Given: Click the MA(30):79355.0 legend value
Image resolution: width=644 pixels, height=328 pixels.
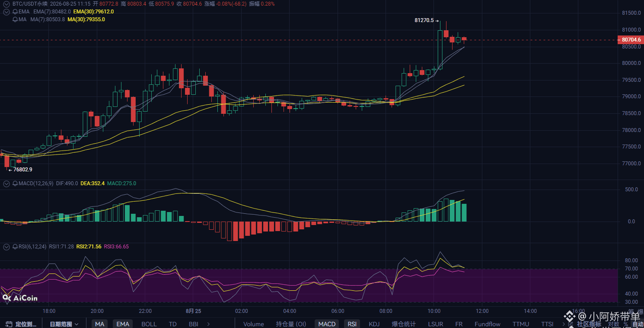Looking at the screenshot, I should tap(86, 19).
